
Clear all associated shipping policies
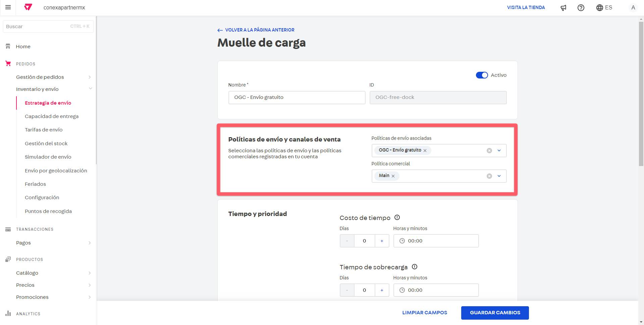tap(489, 151)
